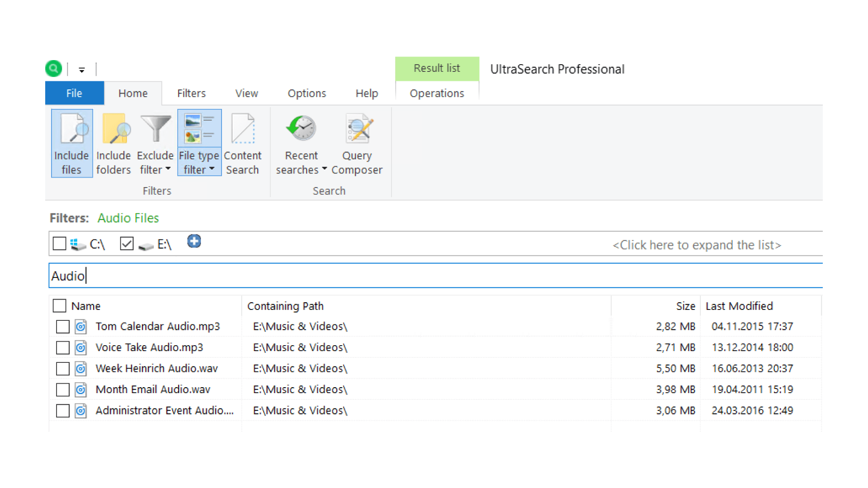Switch to the Home ribbon tab

pos(132,93)
